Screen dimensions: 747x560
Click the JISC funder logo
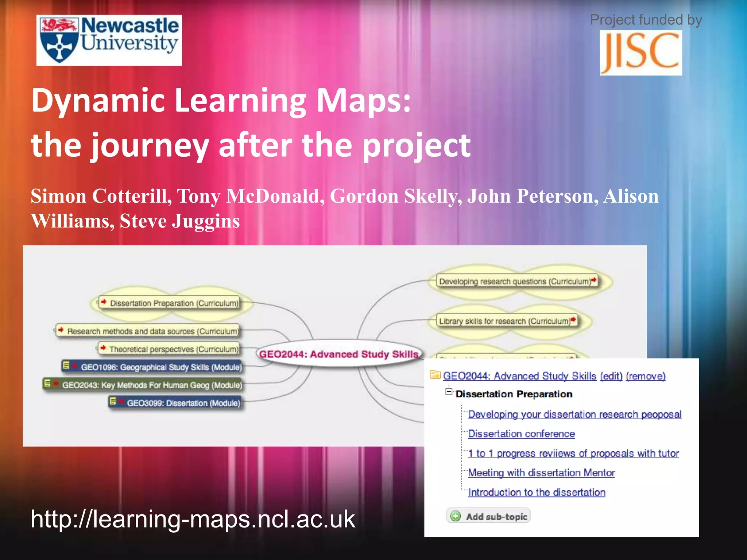click(640, 52)
